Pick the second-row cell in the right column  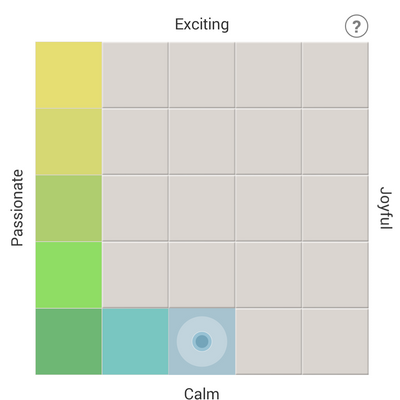click(x=335, y=142)
